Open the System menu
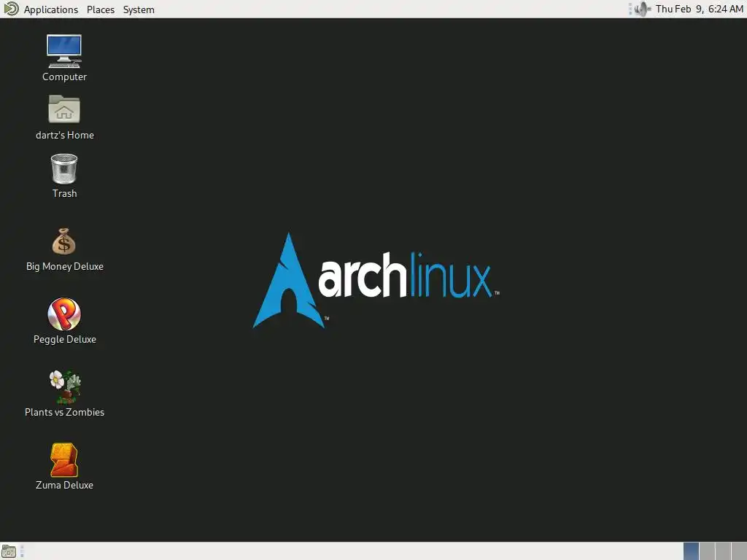Viewport: 747px width, 560px height. pyautogui.click(x=139, y=9)
